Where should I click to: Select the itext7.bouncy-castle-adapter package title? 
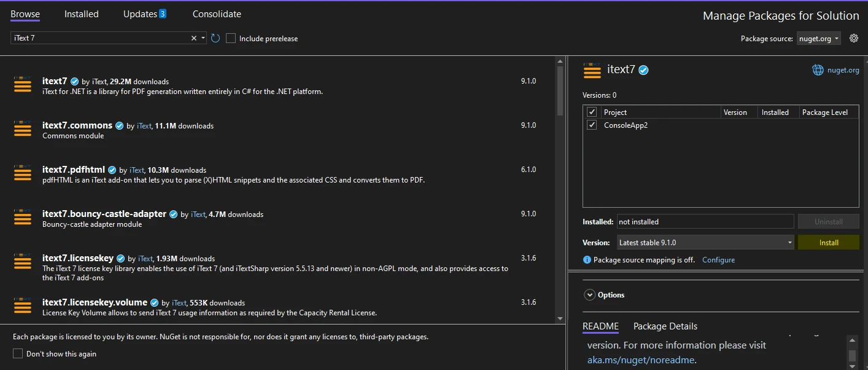point(104,214)
